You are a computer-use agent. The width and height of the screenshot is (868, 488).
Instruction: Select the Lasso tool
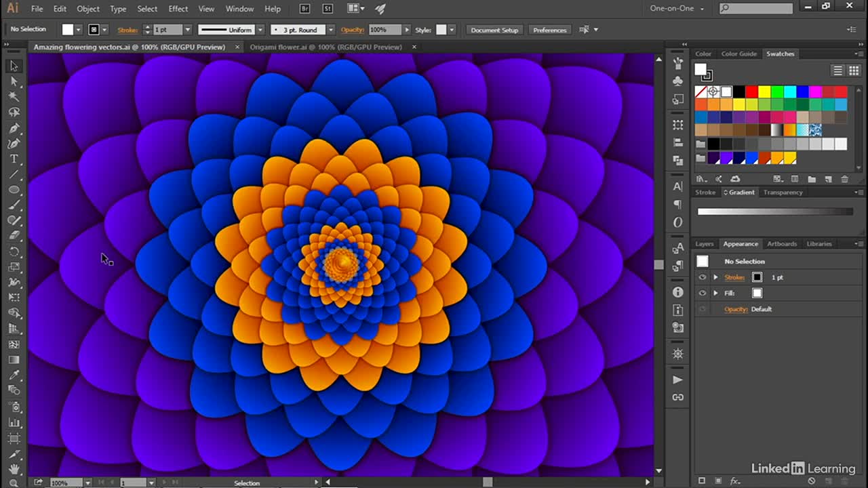click(x=14, y=113)
